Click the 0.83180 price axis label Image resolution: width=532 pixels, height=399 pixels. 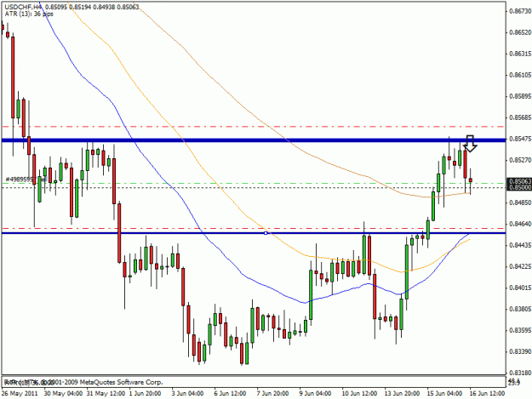pos(520,373)
